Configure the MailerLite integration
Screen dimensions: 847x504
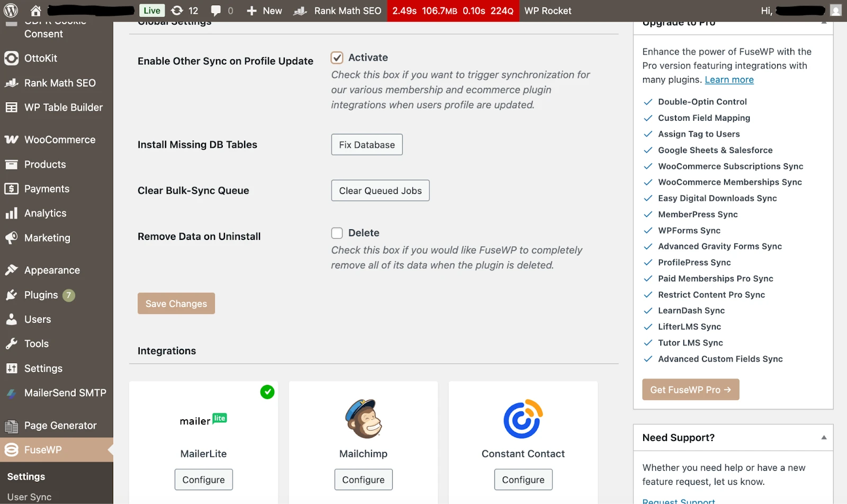(x=204, y=480)
